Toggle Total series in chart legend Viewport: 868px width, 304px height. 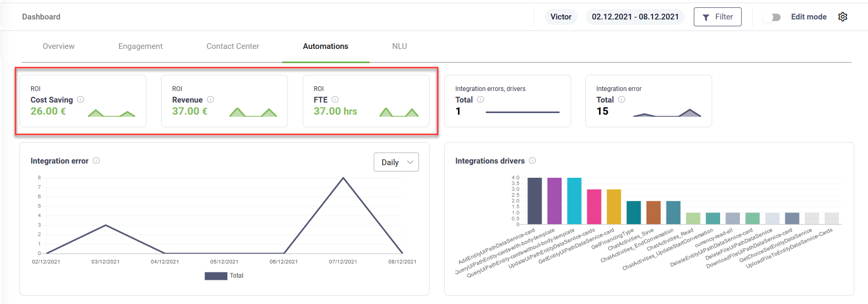click(x=224, y=276)
